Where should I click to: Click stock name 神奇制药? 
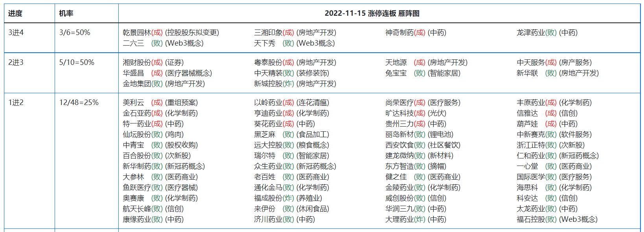tap(399, 33)
